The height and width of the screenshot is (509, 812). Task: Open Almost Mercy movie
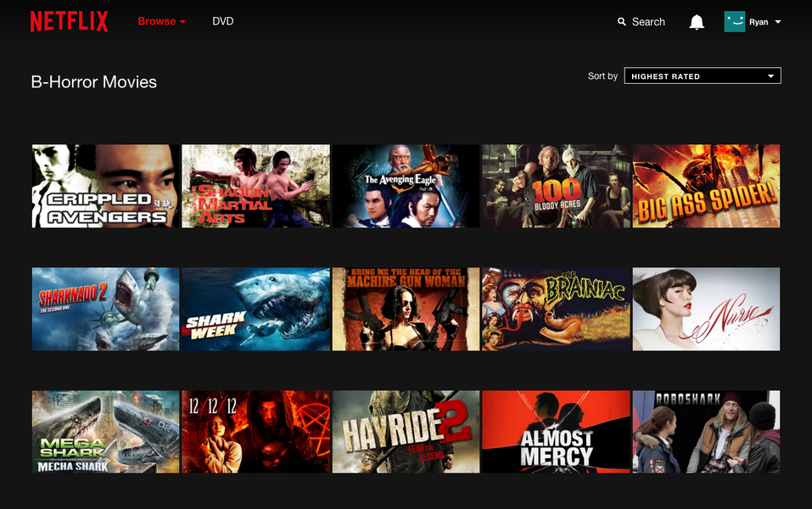[556, 431]
